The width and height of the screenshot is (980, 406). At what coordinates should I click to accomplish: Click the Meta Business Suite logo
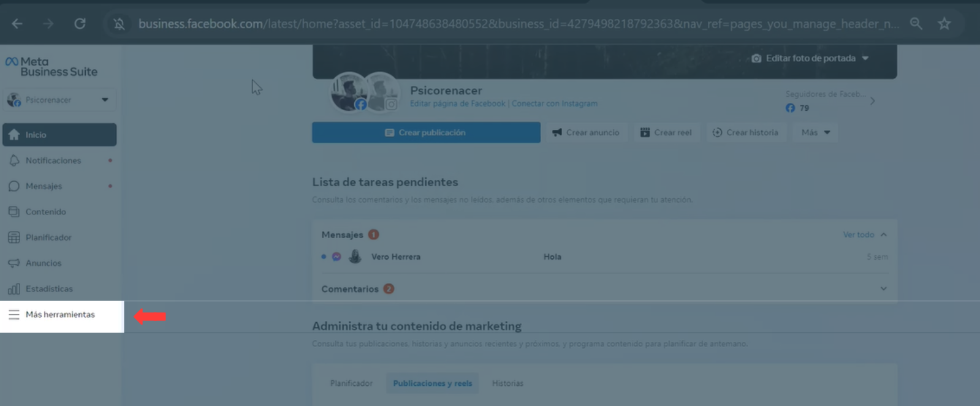tap(51, 67)
